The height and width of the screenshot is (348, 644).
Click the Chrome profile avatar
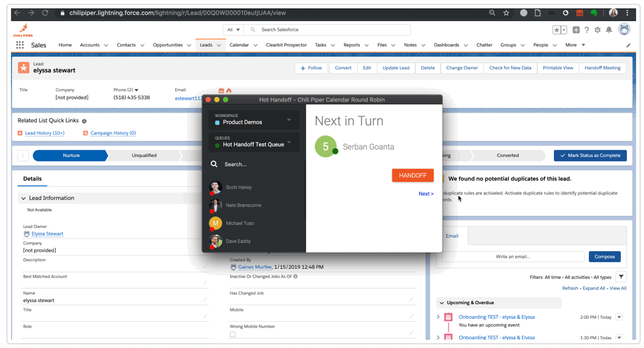click(x=613, y=13)
